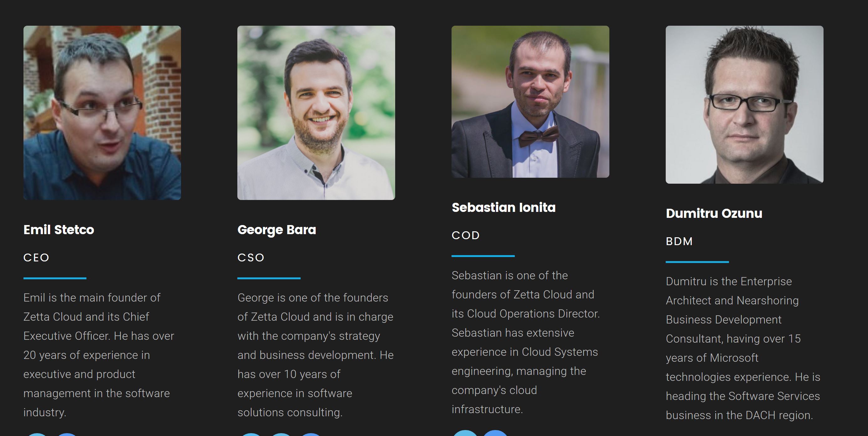Click George's bio about strategy and business development
This screenshot has height=436, width=868.
coord(315,355)
